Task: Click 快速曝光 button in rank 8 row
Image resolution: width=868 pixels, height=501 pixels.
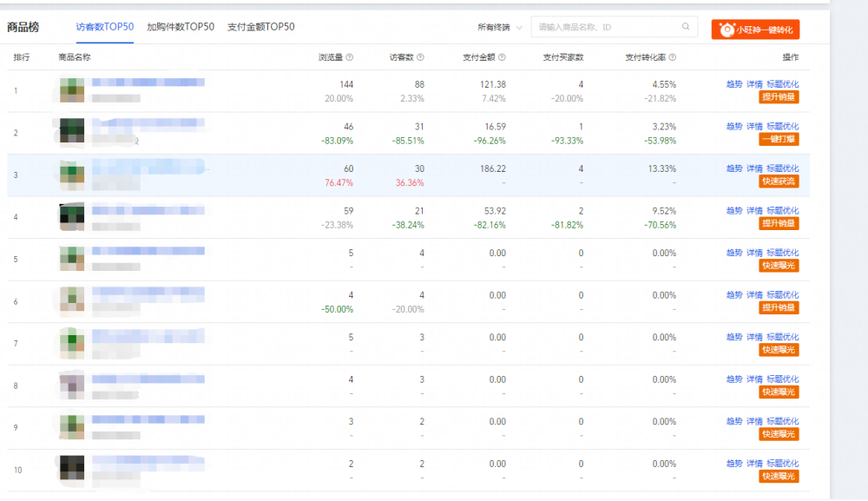Action: pos(779,392)
